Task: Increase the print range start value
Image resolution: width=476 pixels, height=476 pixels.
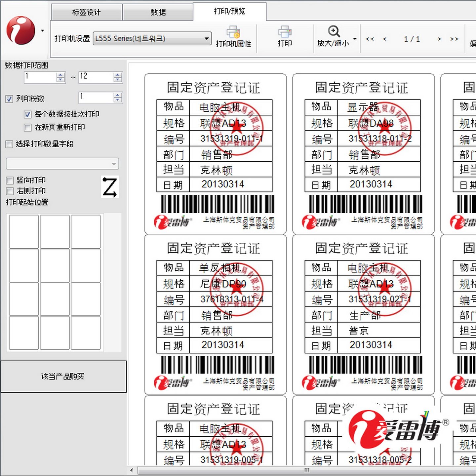Action: pyautogui.click(x=60, y=75)
